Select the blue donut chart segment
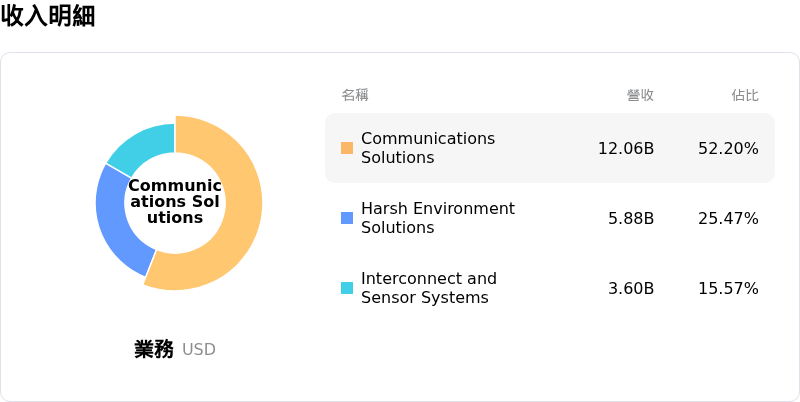This screenshot has width=800, height=402. [114, 225]
